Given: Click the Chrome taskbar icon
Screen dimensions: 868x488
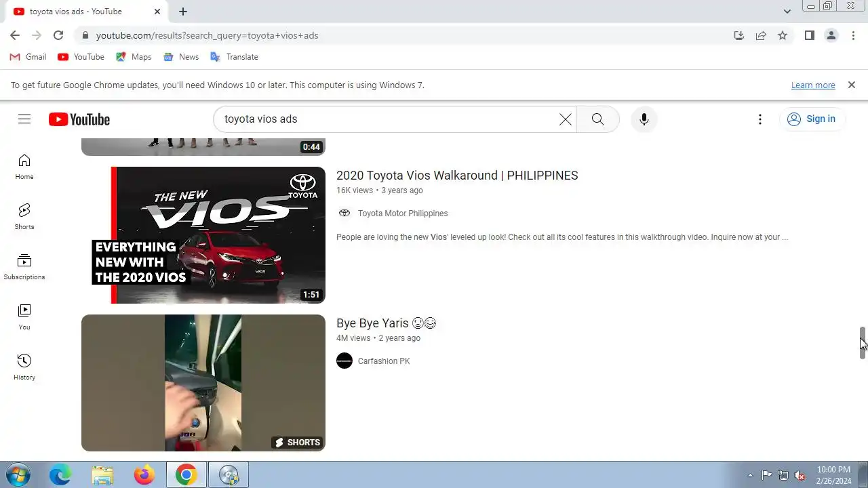Looking at the screenshot, I should point(186,475).
